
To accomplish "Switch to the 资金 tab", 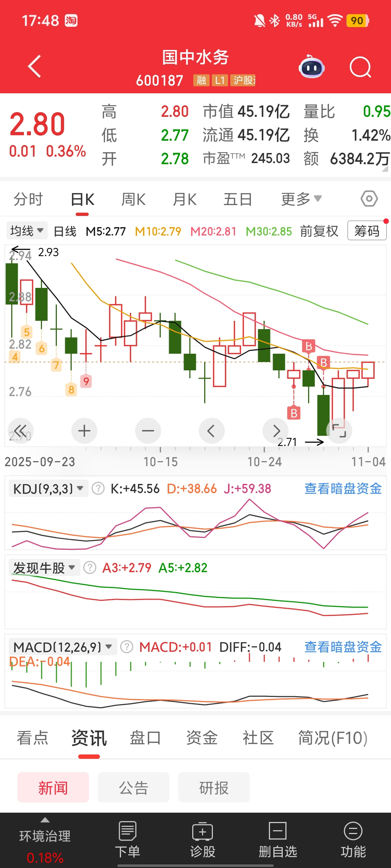I will click(x=202, y=738).
